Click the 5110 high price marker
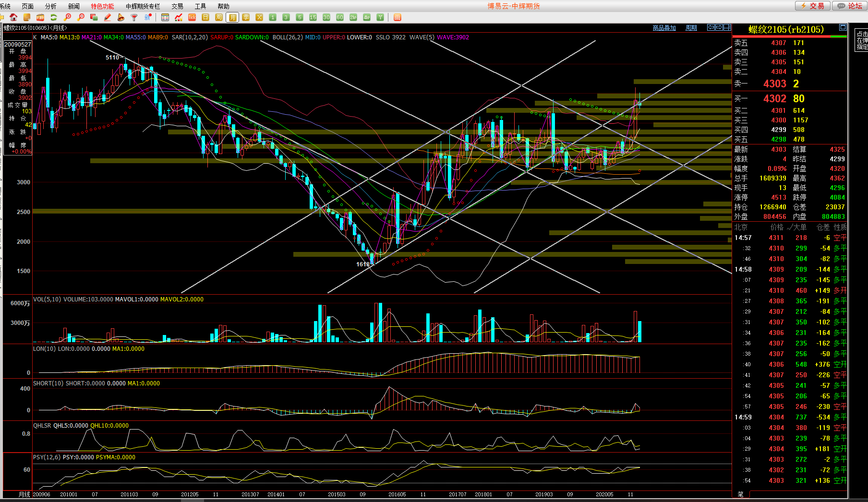868x502 pixels. [x=112, y=58]
